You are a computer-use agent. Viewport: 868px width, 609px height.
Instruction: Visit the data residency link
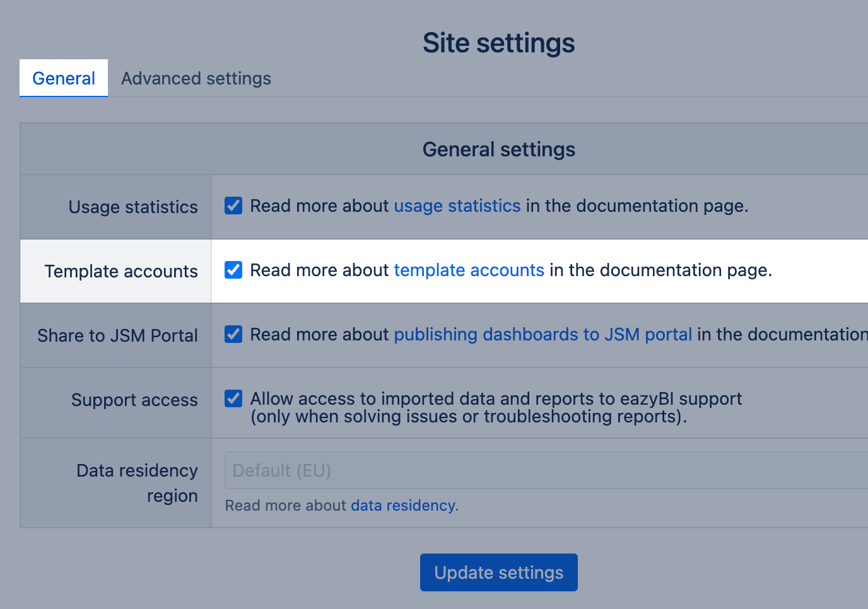tap(402, 506)
